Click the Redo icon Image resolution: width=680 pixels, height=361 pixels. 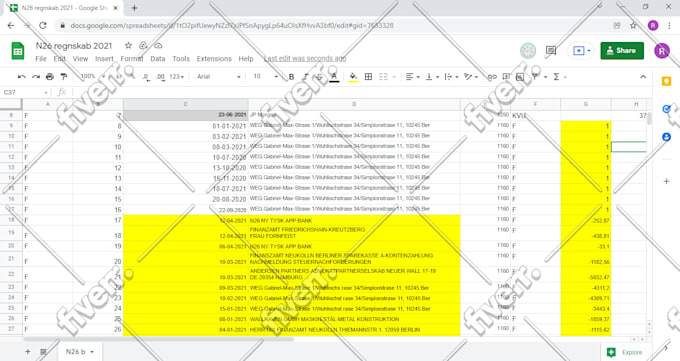(36, 77)
